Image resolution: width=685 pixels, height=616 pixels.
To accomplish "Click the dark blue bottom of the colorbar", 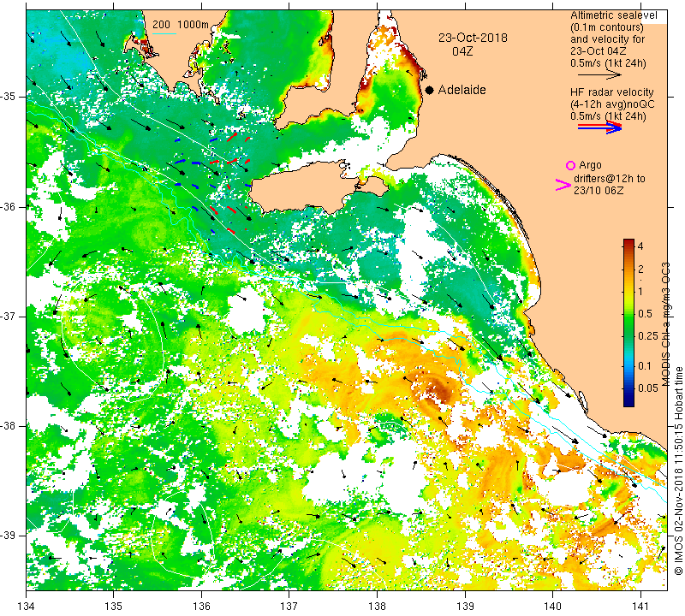I will tap(628, 403).
